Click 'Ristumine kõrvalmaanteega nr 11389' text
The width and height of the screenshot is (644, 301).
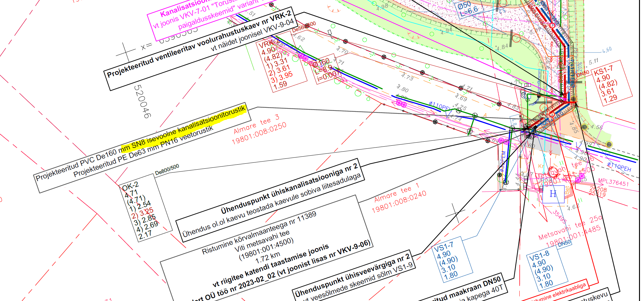coord(259,233)
